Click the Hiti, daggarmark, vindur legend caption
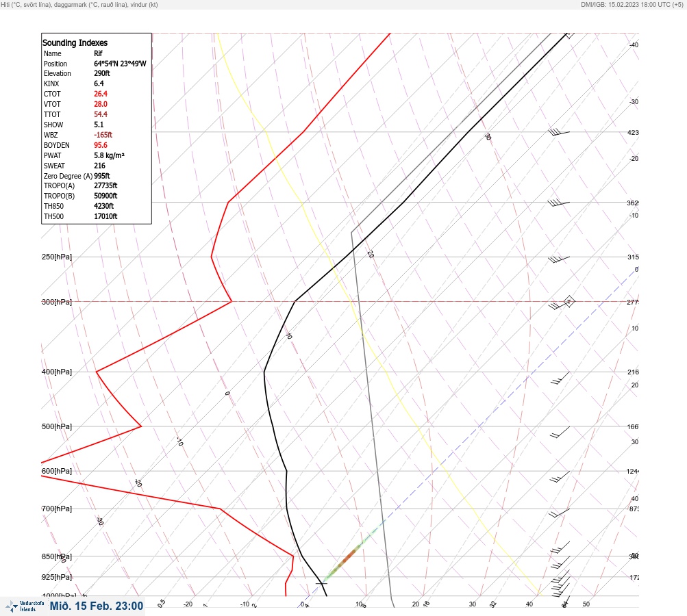The width and height of the screenshot is (687, 616). tap(79, 4)
